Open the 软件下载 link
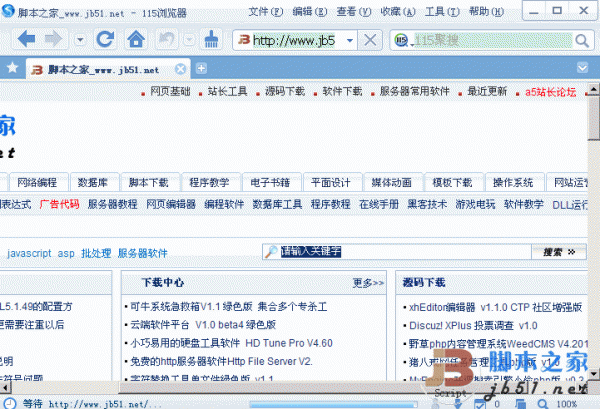The width and height of the screenshot is (600, 409). click(342, 91)
